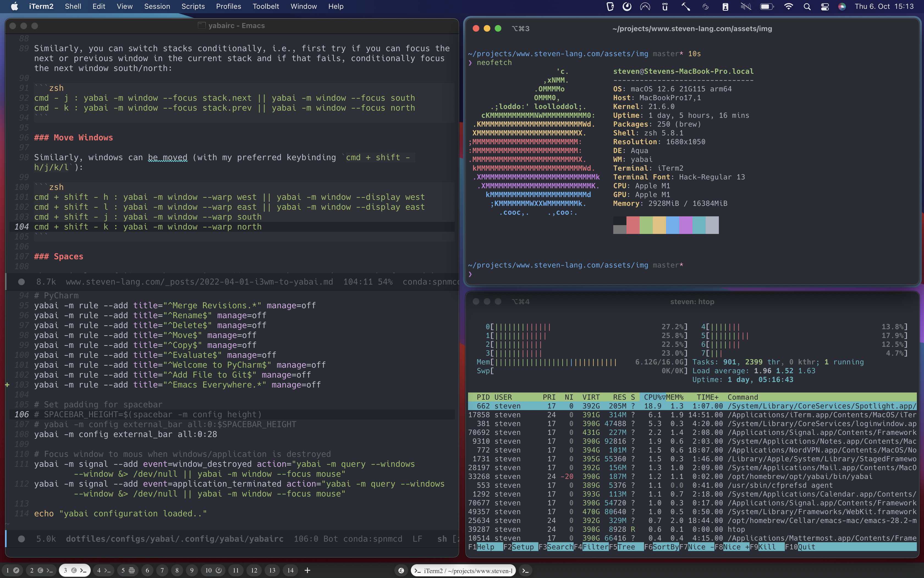Sort htop by MEM% column header

[x=675, y=397]
